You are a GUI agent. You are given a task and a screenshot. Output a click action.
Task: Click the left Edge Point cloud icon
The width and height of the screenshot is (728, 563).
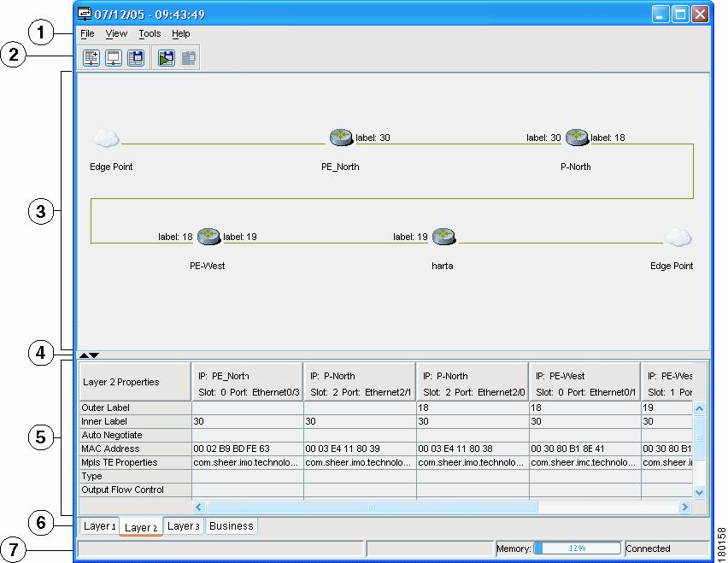(106, 138)
